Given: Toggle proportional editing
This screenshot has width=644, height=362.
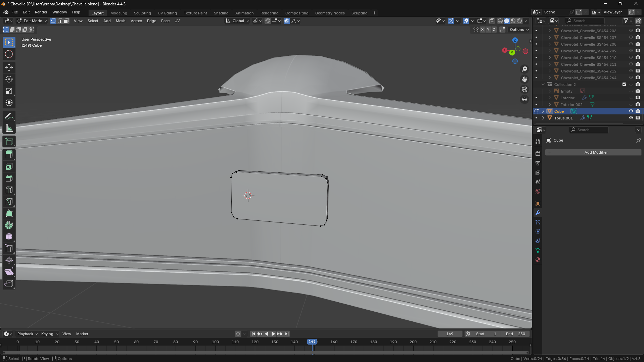Looking at the screenshot, I should click(x=287, y=21).
